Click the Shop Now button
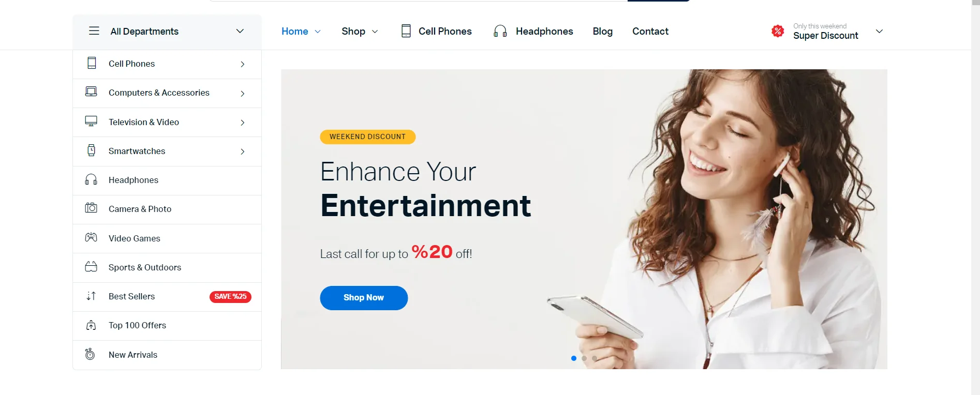 click(x=364, y=298)
